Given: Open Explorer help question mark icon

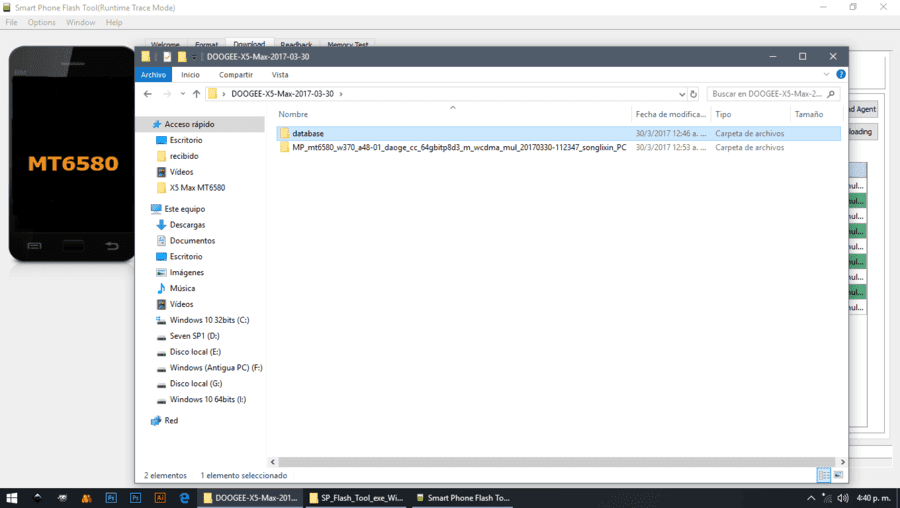Looking at the screenshot, I should pyautogui.click(x=841, y=74).
